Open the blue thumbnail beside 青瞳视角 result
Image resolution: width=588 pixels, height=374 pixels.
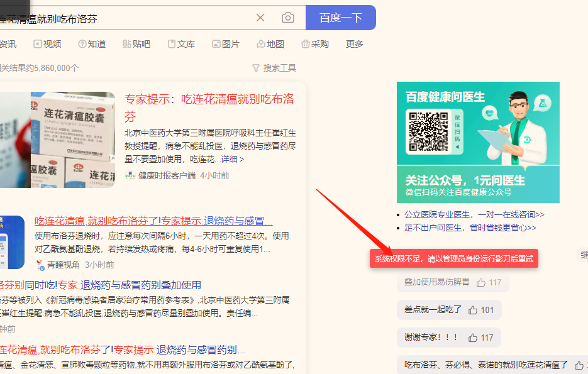point(12,242)
